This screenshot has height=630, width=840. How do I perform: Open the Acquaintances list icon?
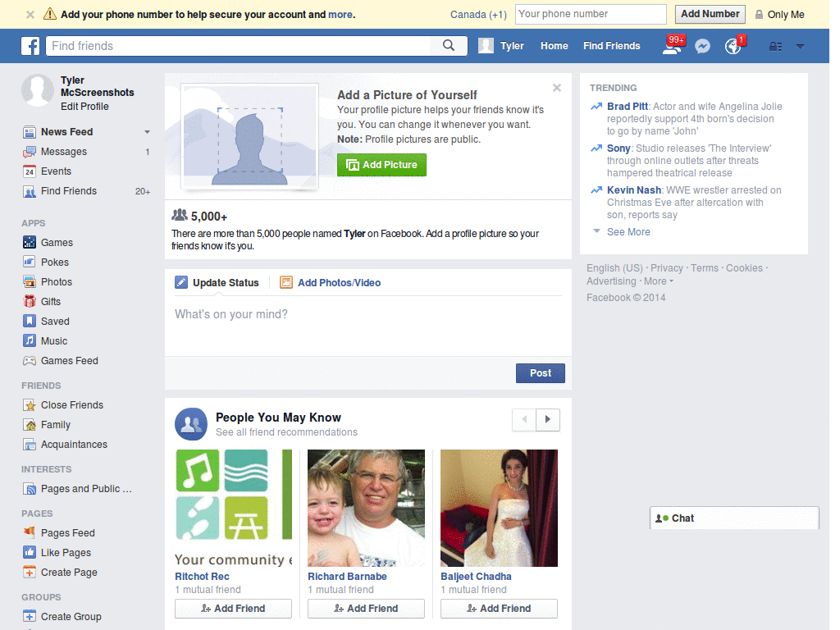point(30,445)
